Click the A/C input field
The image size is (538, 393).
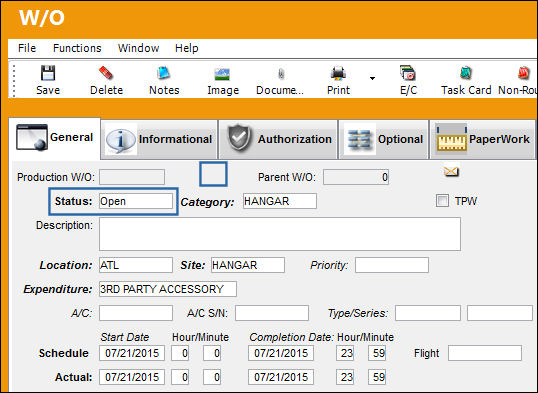[136, 313]
